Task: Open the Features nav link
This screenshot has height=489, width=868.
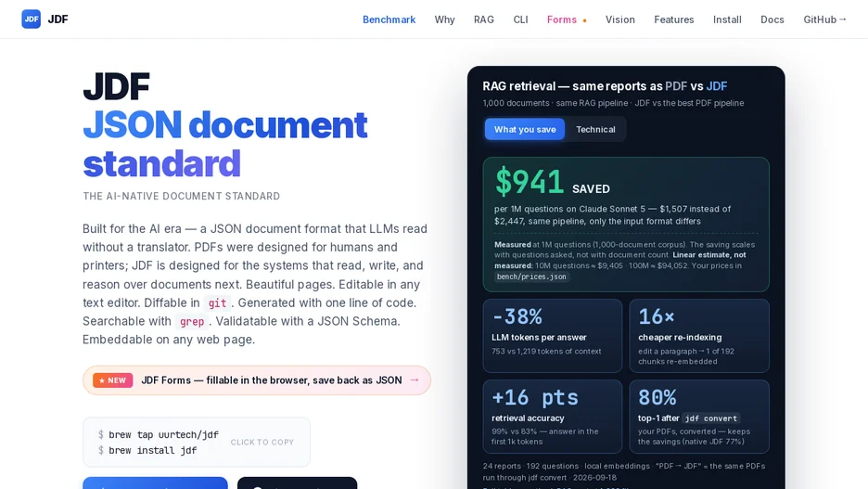Action: coord(673,19)
